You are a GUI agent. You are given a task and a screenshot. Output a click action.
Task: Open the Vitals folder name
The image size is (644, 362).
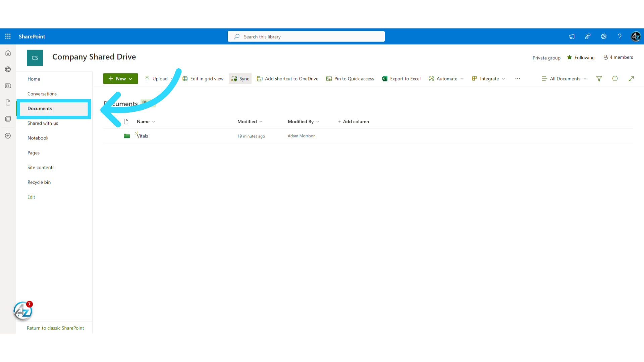click(x=142, y=136)
